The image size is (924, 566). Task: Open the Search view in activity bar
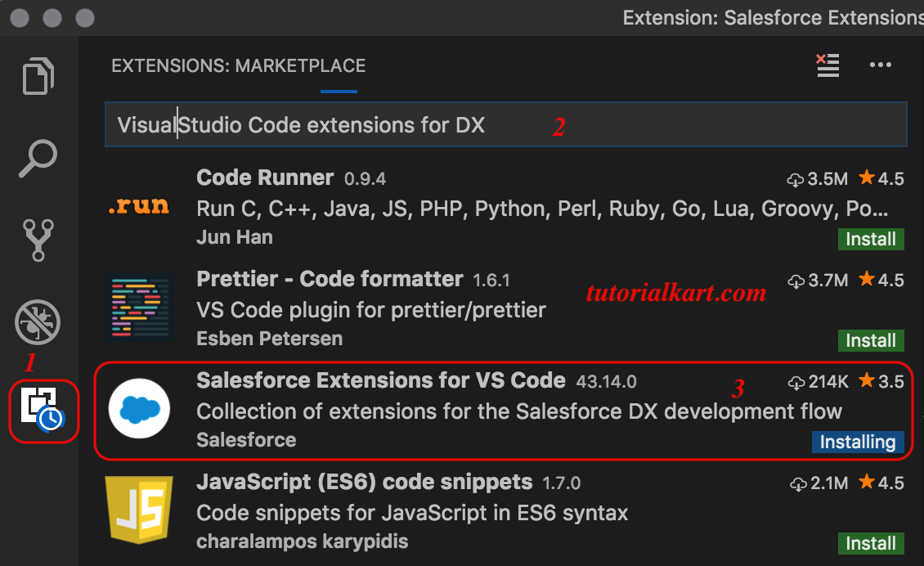click(38, 158)
